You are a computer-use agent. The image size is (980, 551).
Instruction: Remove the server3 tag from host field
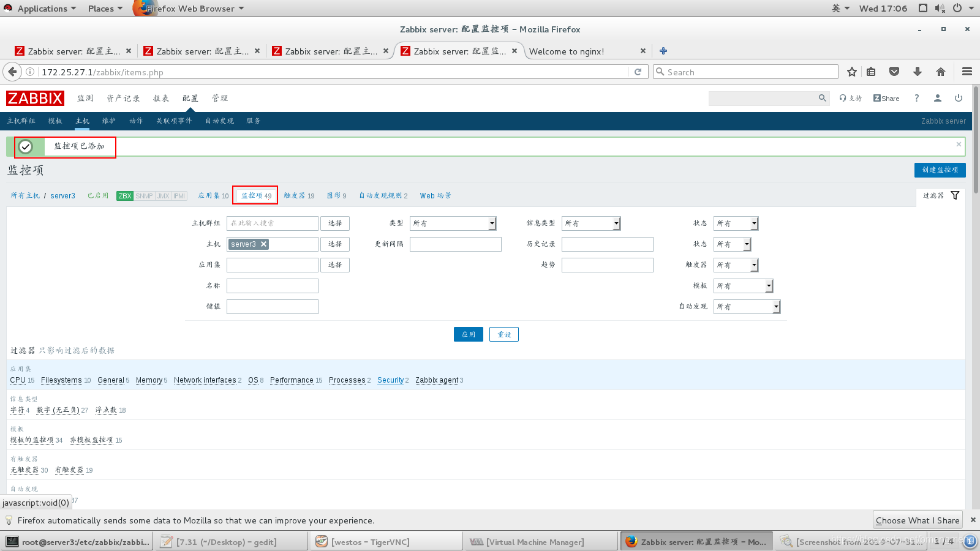tap(264, 244)
